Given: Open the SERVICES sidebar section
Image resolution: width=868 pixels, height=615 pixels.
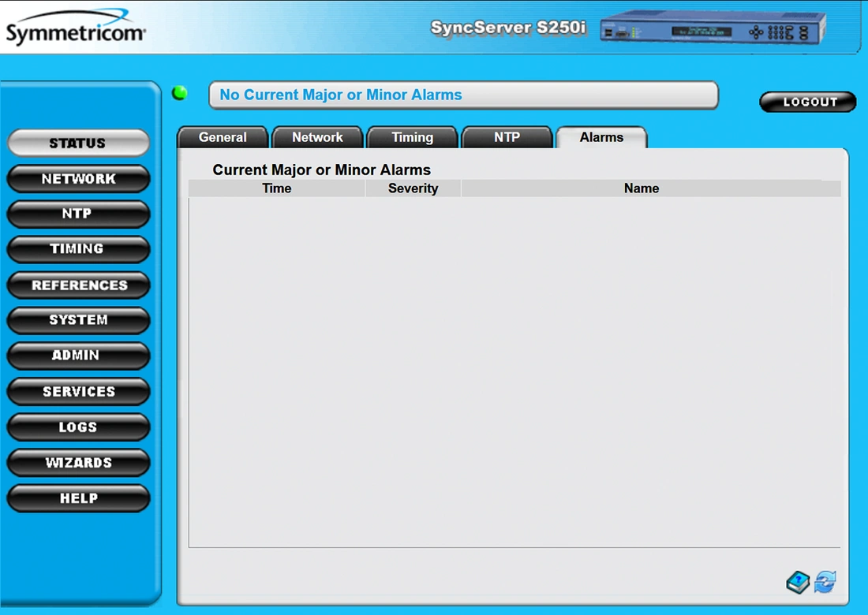Looking at the screenshot, I should (79, 392).
